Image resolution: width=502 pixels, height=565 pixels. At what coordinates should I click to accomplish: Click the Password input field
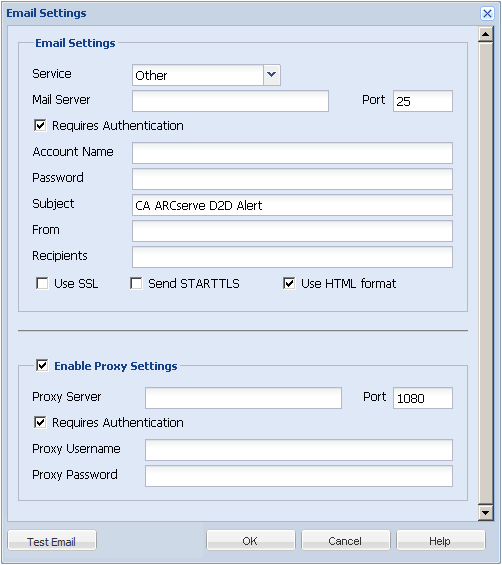[x=292, y=179]
